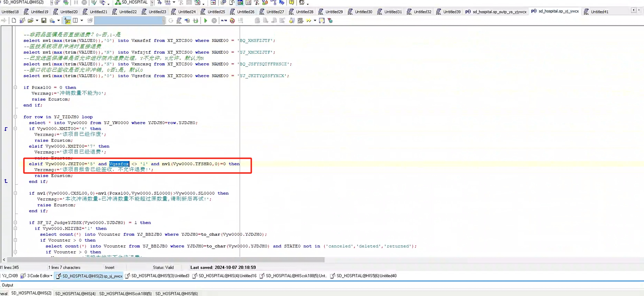Click the Save floppy disk icon
Viewport: 644px width, 296px height.
coord(44,21)
